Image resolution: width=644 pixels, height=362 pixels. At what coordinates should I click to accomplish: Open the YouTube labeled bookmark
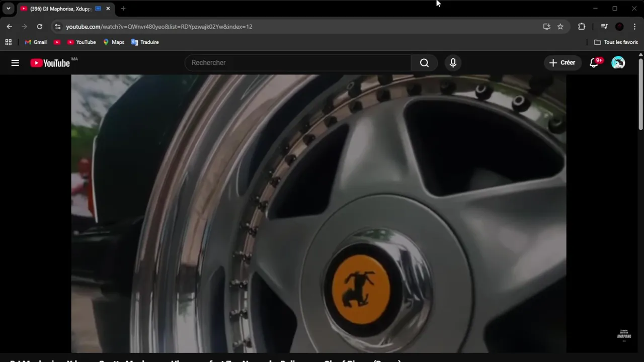pos(82,42)
